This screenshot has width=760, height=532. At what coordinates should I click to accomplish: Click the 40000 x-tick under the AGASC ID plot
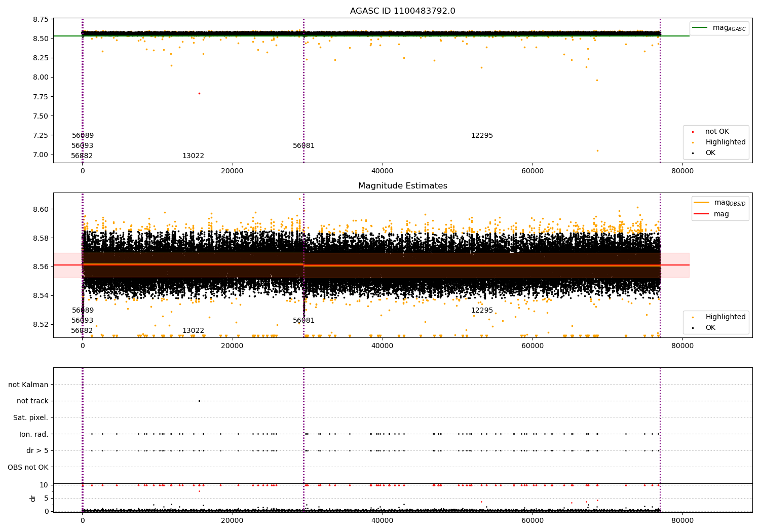[x=383, y=171]
